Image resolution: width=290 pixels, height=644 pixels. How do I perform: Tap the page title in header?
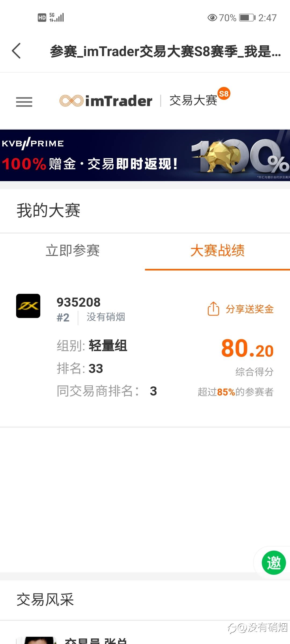165,51
